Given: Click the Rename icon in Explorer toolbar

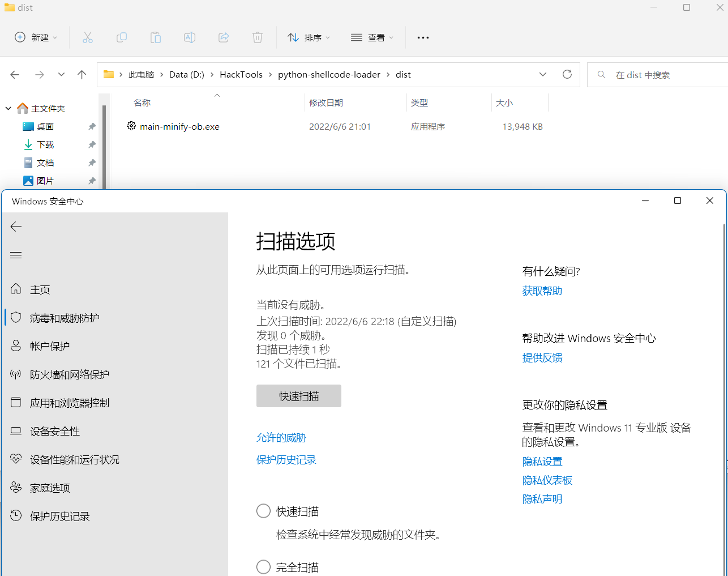Looking at the screenshot, I should click(190, 37).
